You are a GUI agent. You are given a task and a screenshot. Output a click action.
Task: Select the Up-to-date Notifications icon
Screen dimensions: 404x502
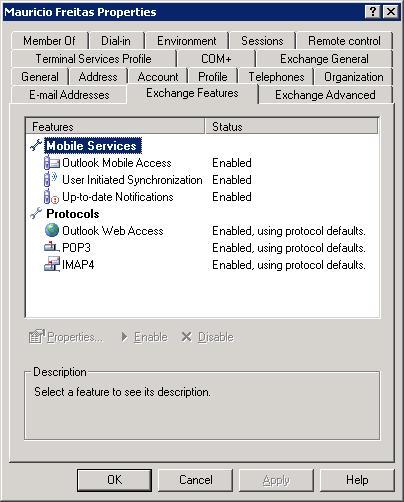click(x=51, y=197)
